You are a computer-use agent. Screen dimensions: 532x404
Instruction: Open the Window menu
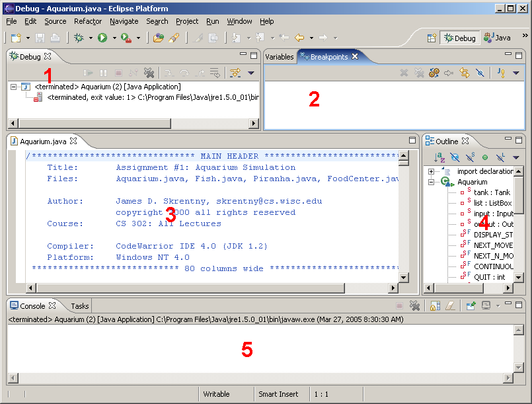pos(239,20)
